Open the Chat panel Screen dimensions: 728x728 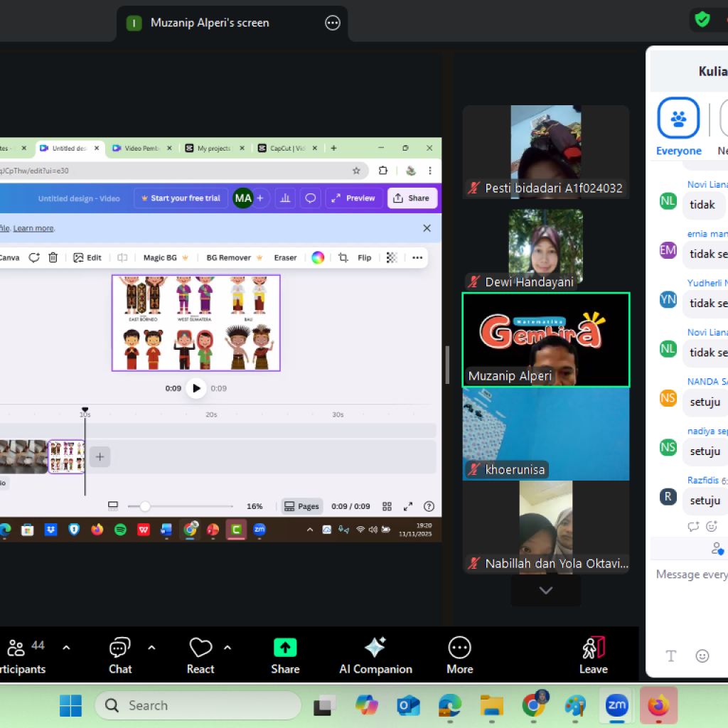tap(119, 655)
